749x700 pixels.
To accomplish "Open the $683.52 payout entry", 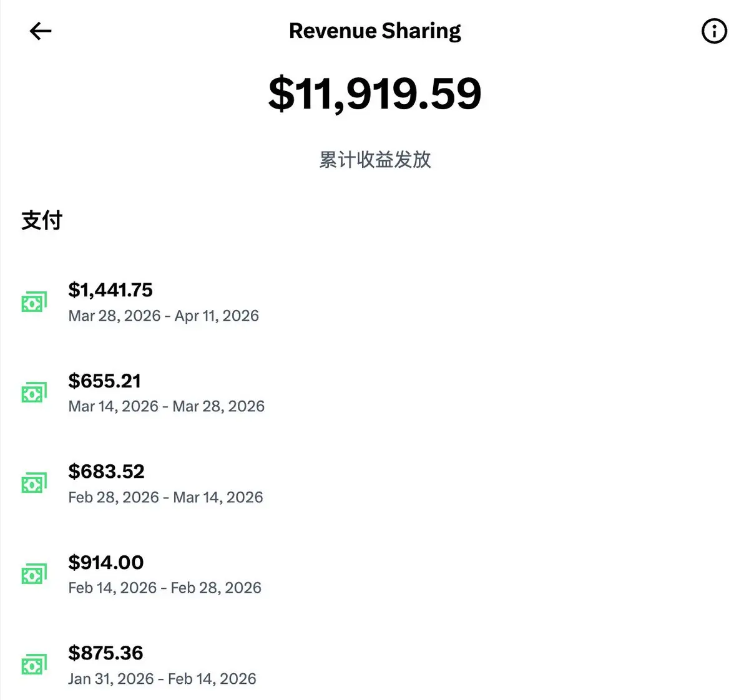I will [x=106, y=472].
